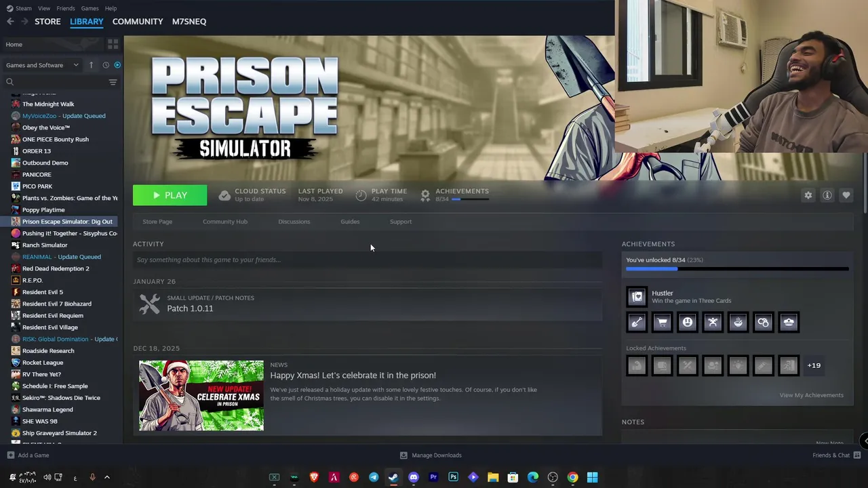Screen dimensions: 868x488
Task: Open the Games menu
Action: pyautogui.click(x=90, y=8)
